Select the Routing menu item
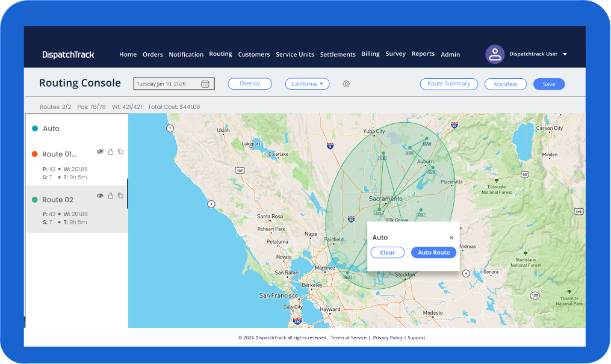 coord(220,54)
